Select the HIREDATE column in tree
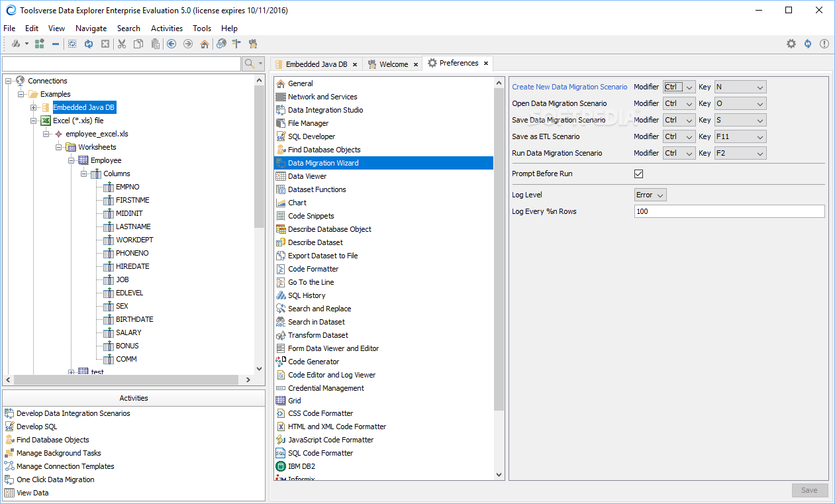The image size is (835, 504). tap(132, 266)
